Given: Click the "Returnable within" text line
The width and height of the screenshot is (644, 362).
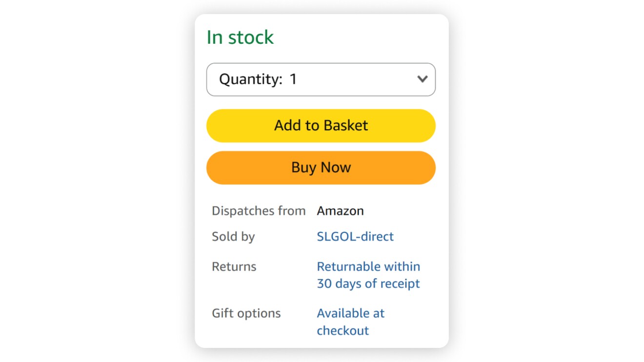Looking at the screenshot, I should pos(368,267).
